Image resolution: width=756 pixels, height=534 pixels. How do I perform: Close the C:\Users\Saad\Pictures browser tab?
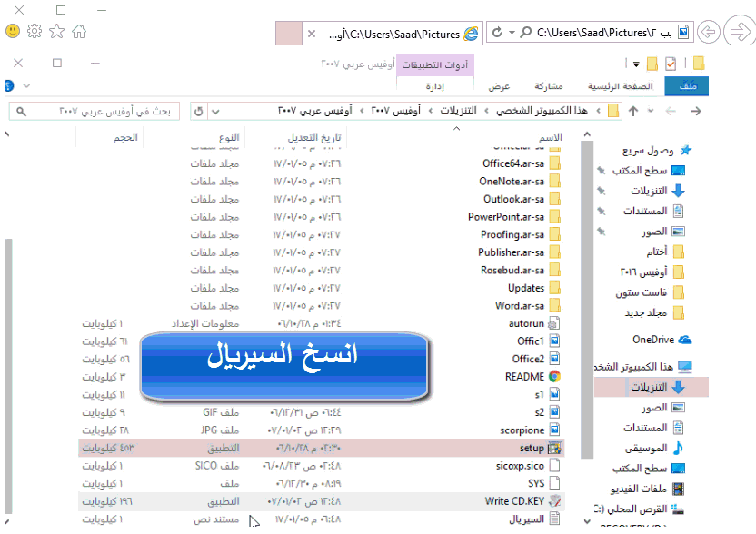(312, 34)
